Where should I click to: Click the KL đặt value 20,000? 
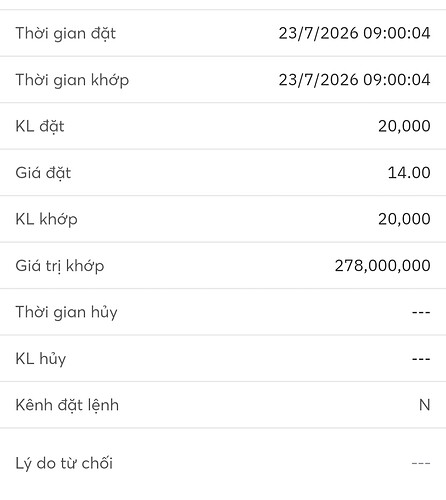click(x=404, y=126)
